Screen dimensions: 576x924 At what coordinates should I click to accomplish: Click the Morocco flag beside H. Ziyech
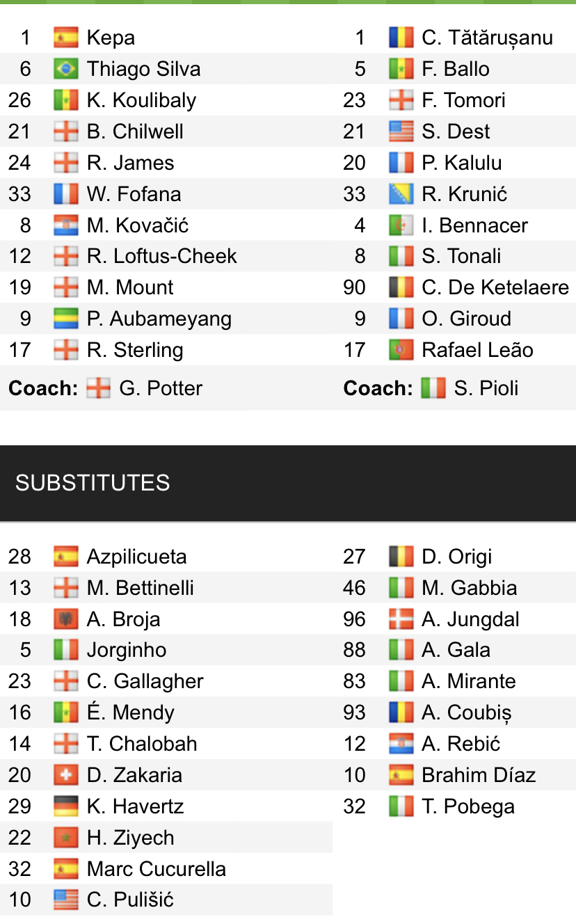(x=65, y=838)
